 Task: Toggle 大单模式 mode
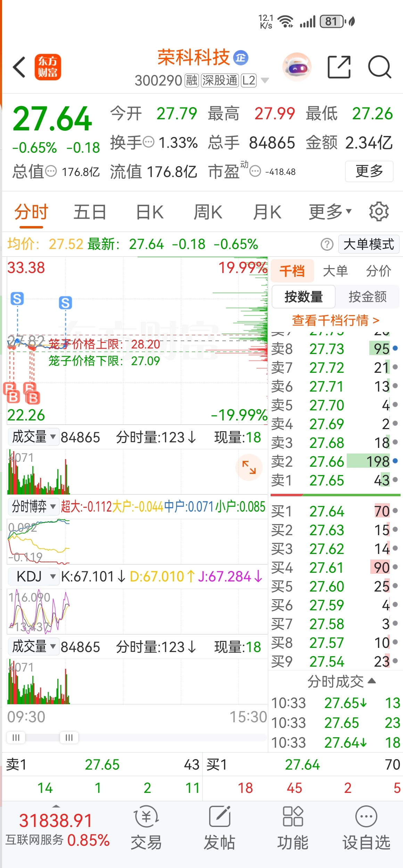point(369,244)
